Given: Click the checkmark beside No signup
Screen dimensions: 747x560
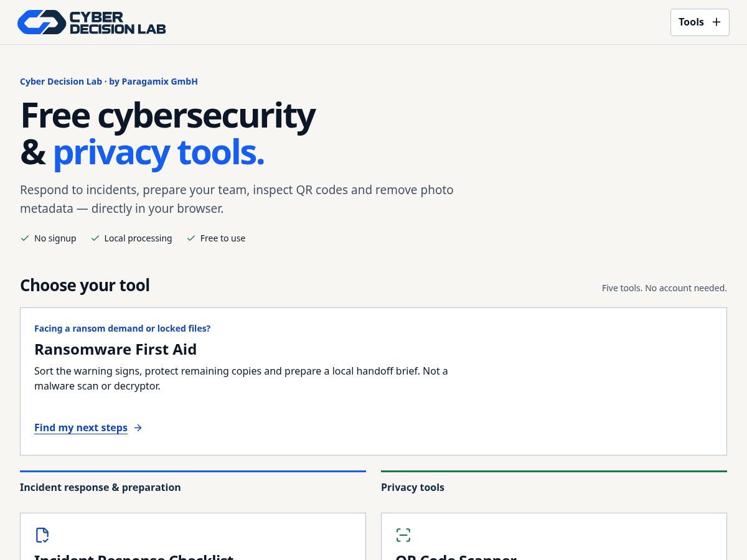Looking at the screenshot, I should click(25, 238).
